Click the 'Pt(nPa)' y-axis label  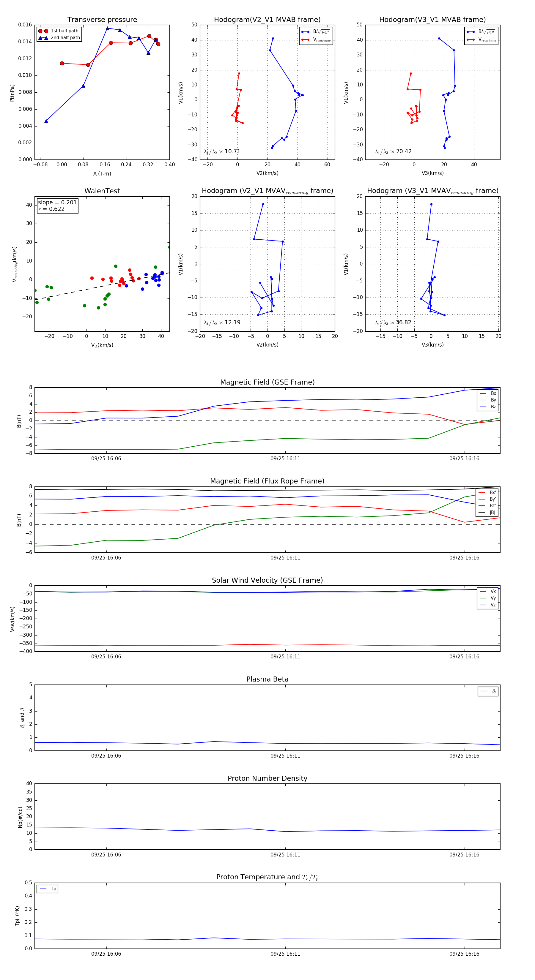(12, 93)
